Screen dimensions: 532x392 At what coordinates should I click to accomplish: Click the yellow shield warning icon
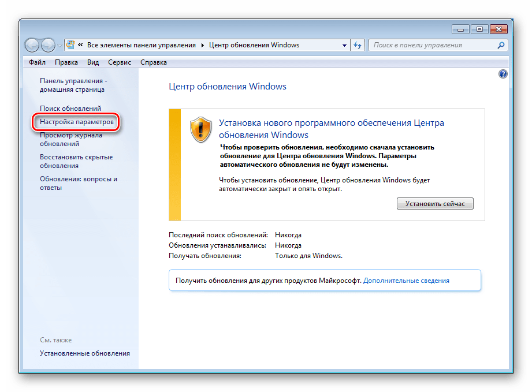coord(200,129)
